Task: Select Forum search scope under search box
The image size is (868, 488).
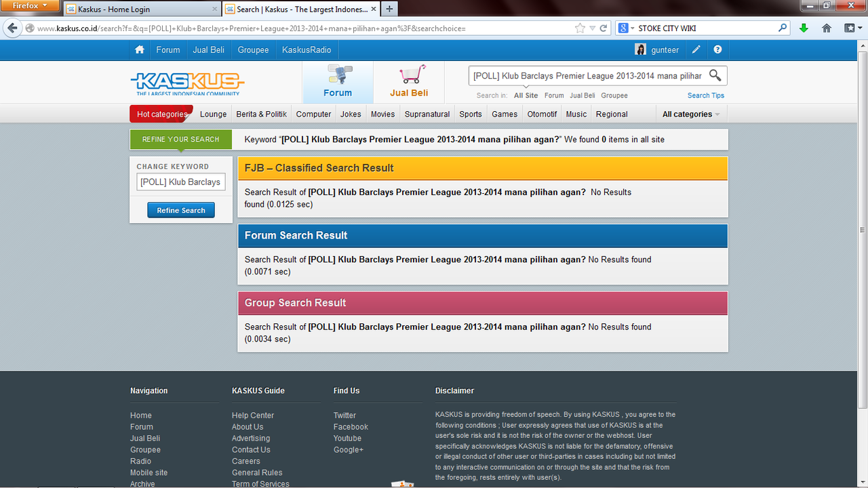Action: point(554,96)
